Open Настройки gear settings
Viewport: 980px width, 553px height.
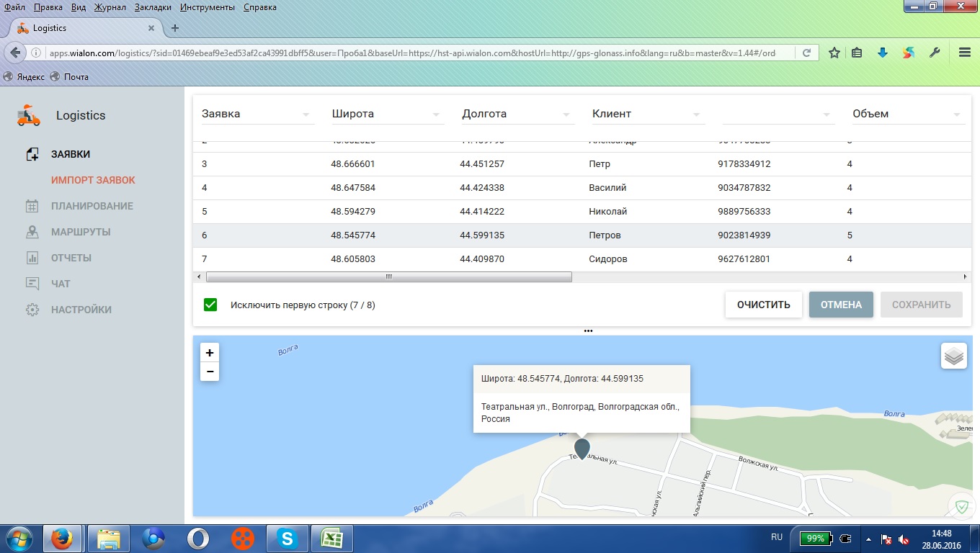32,310
